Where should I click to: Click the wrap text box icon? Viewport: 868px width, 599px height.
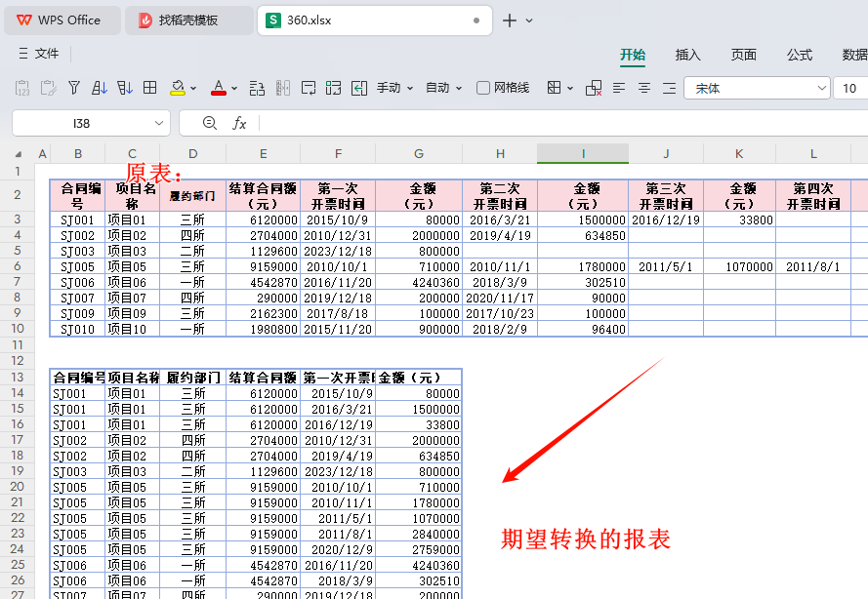point(309,88)
